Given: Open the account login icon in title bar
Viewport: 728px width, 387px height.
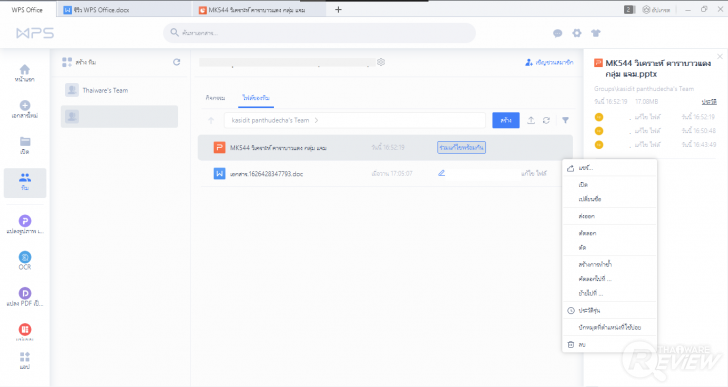Looking at the screenshot, I should pos(646,10).
